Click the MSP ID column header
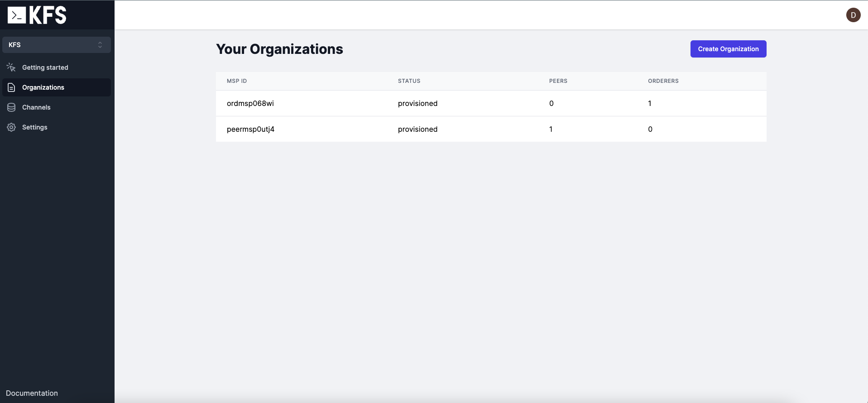This screenshot has width=868, height=403. coord(237,81)
